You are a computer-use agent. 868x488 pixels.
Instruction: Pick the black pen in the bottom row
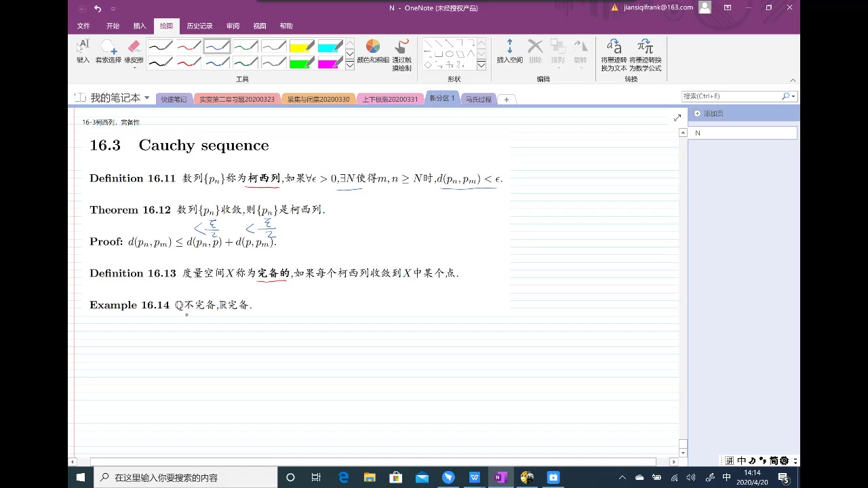tap(160, 62)
